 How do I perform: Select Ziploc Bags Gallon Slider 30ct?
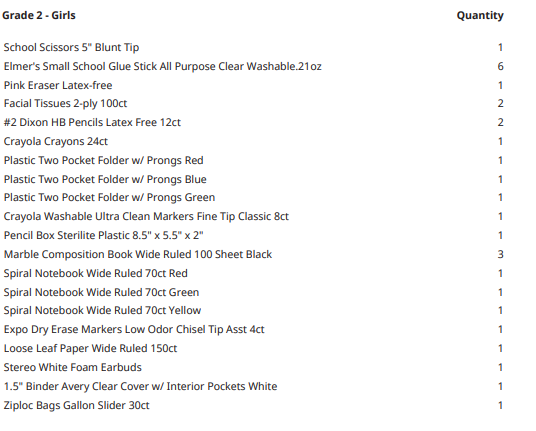coord(77,405)
